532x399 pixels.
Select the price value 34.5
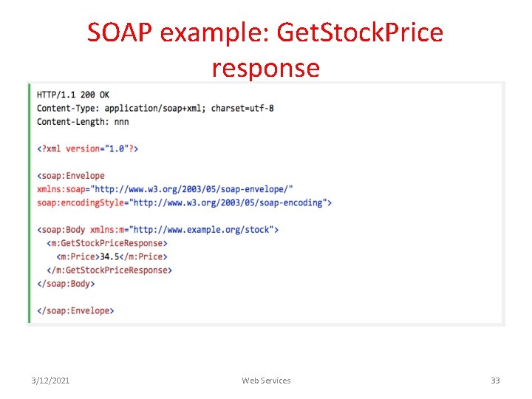(109, 256)
